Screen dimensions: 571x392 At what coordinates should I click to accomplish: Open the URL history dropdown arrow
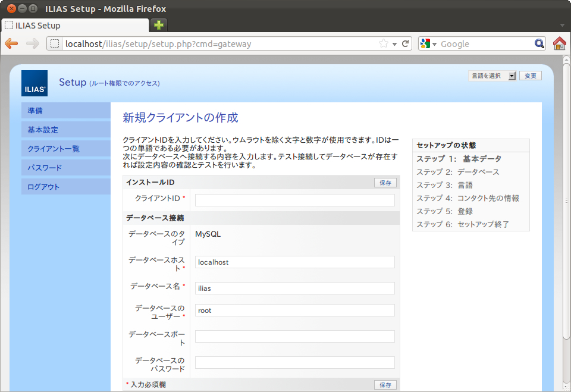[x=394, y=44]
